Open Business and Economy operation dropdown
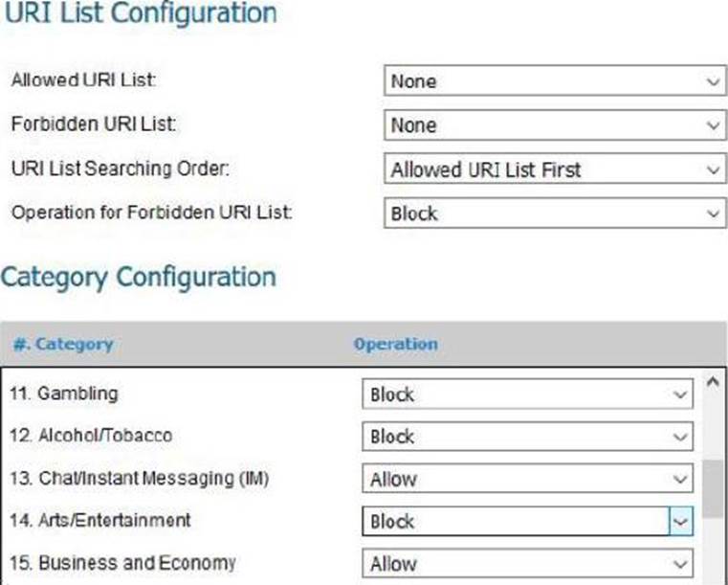Screen dimensions: 728x585 click(526, 564)
